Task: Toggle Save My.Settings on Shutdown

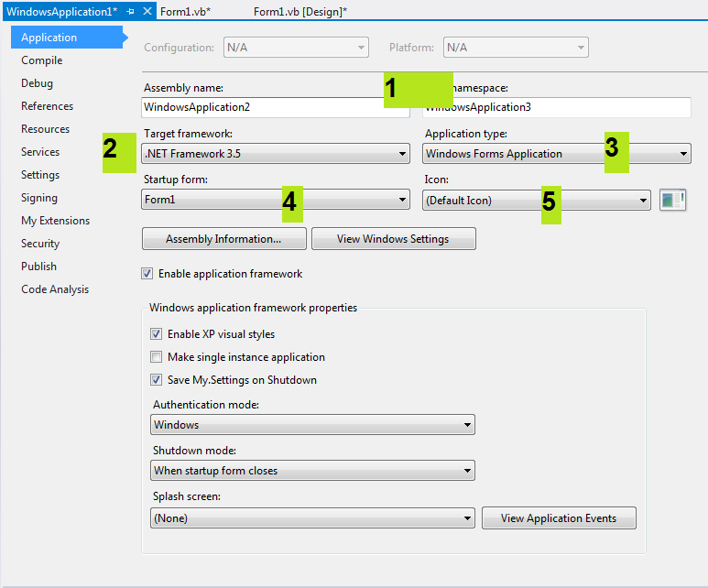Action: 157,380
